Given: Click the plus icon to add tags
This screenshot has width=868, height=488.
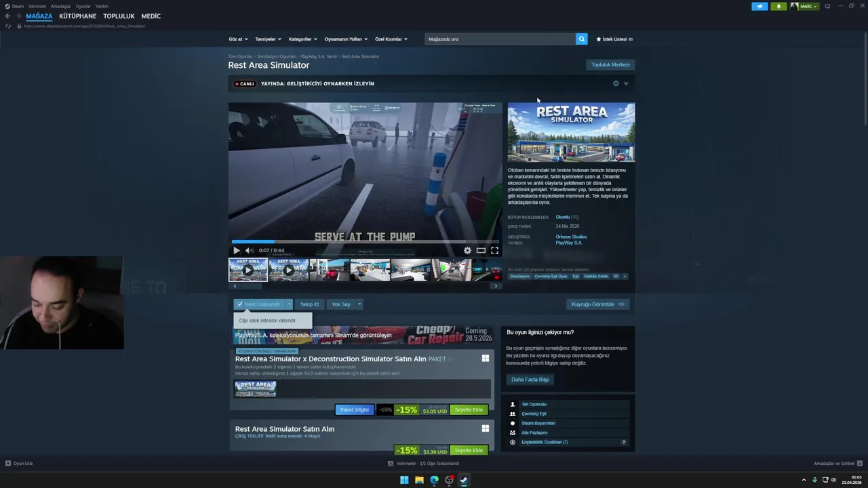Looking at the screenshot, I should pyautogui.click(x=625, y=276).
